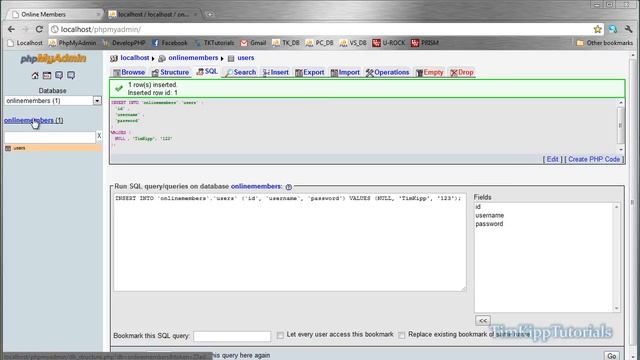
Task: Select the password field in Fields list
Action: pos(489,224)
